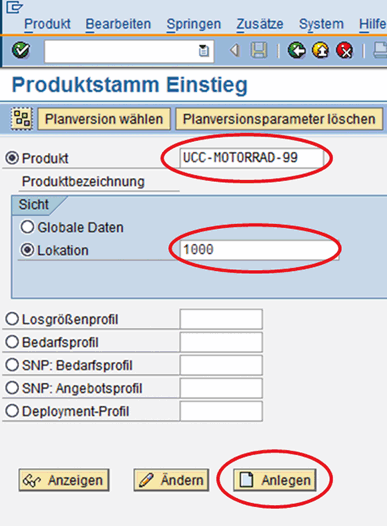The width and height of the screenshot is (387, 526).
Task: Select the Deployment-Profil radio button
Action: tap(12, 411)
